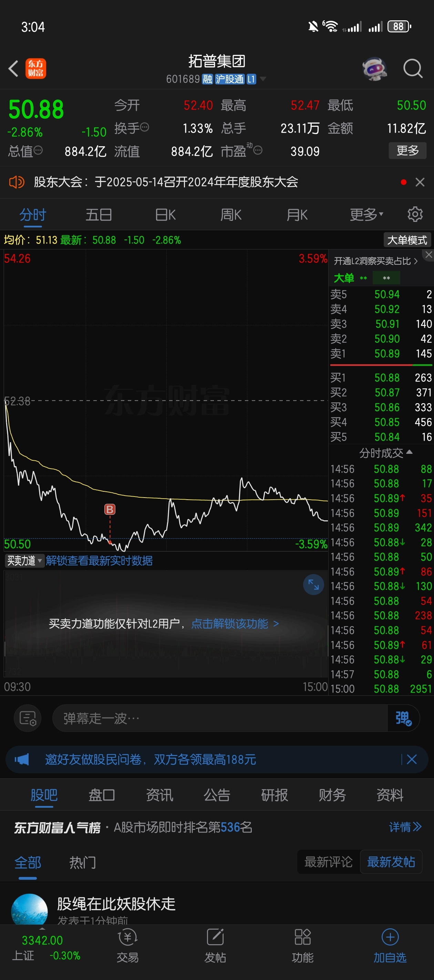
Task: Open 交易 trading icon in bottom bar
Action: [x=127, y=946]
